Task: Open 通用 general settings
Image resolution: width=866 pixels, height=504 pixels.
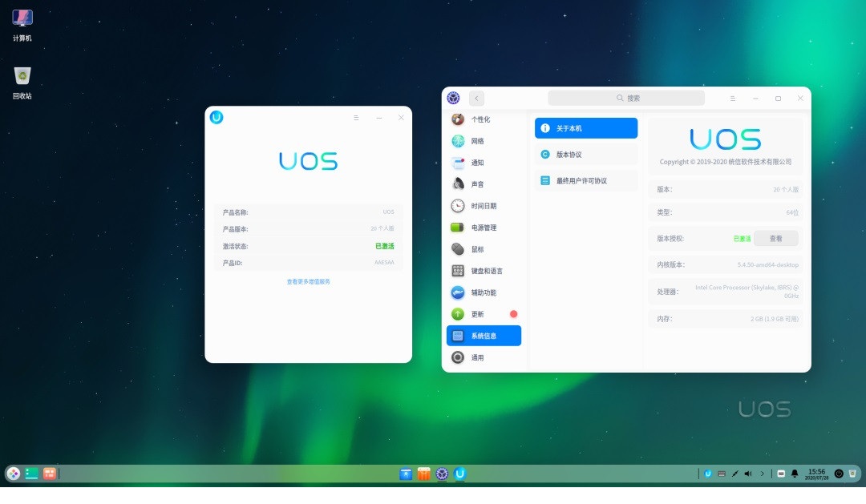Action: (x=484, y=357)
